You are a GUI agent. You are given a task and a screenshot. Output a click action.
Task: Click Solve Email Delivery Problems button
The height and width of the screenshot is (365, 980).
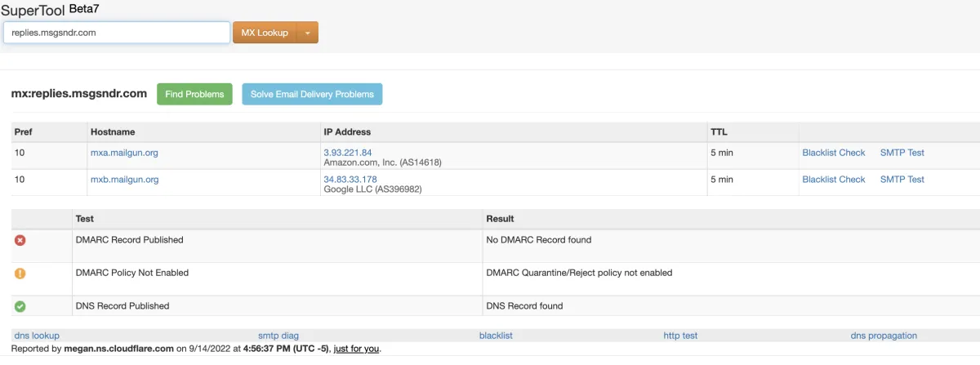[312, 94]
